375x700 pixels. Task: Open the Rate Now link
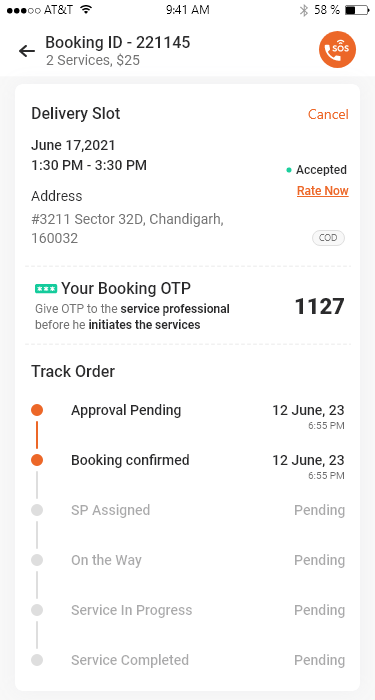tap(323, 191)
